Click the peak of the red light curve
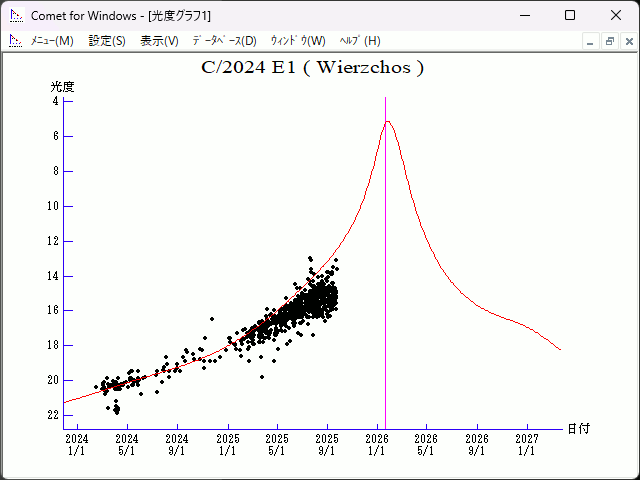 click(387, 122)
